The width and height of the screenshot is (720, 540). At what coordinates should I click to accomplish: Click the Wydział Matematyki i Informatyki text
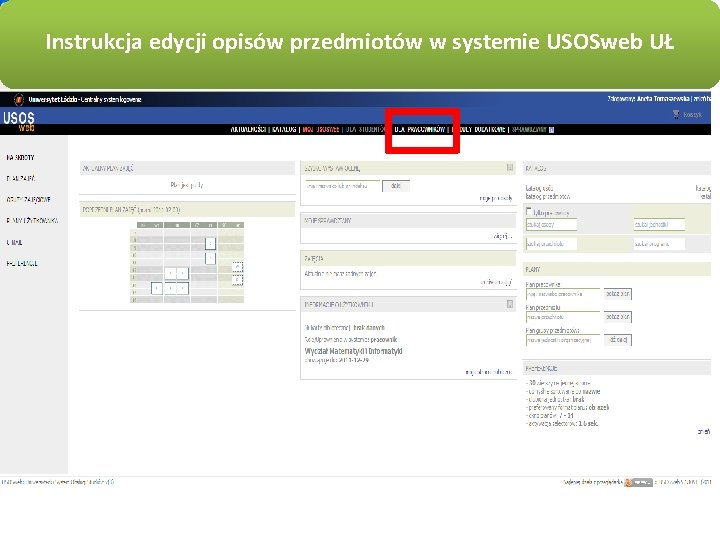tap(354, 351)
